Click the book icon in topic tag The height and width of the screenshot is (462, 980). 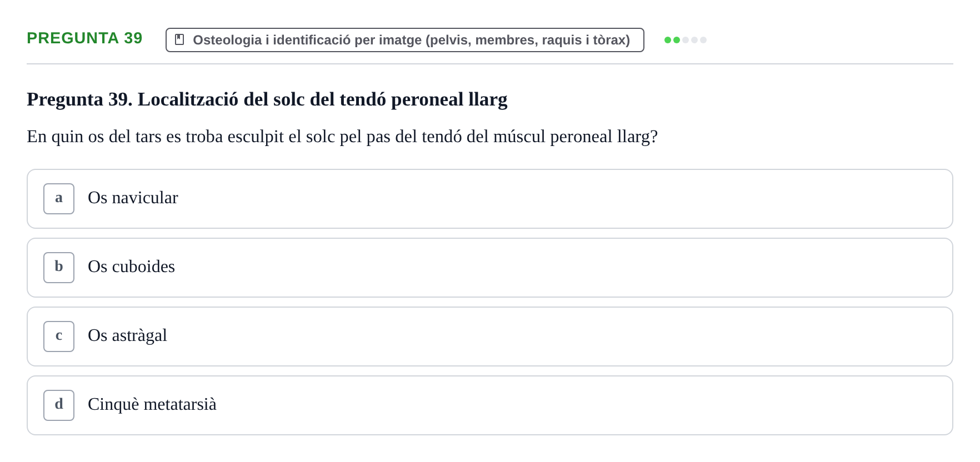coord(179,39)
